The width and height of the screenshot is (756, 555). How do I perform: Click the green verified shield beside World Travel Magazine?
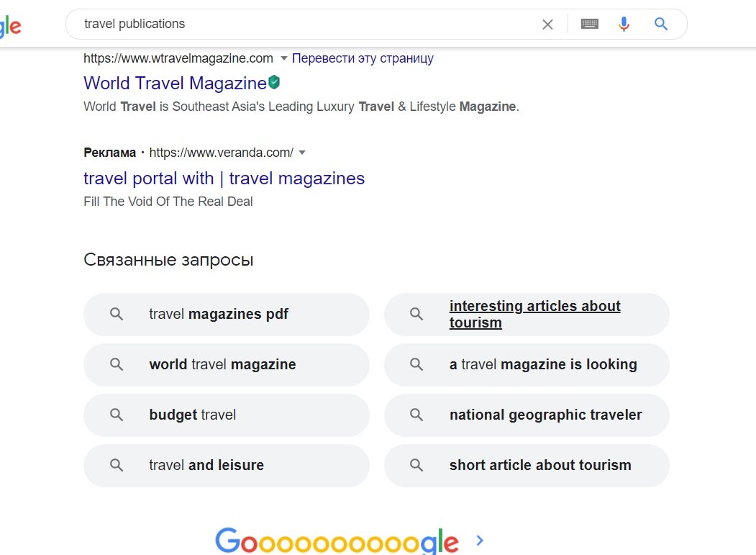pos(274,83)
